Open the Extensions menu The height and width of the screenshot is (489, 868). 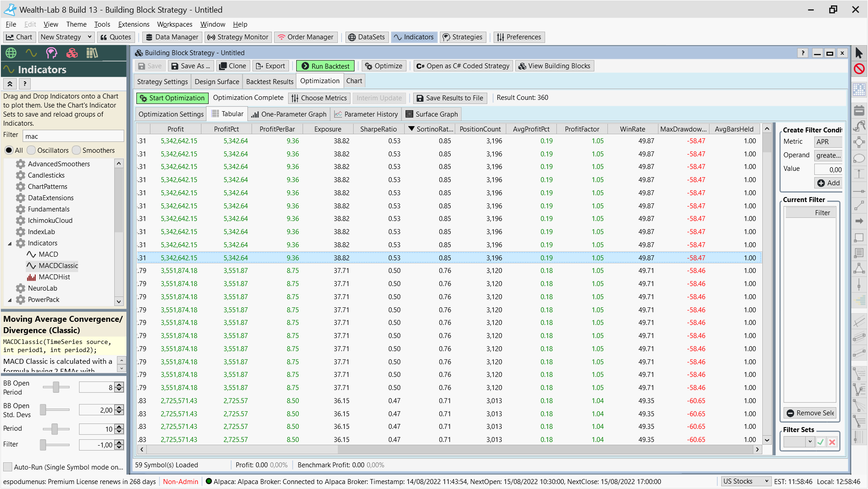(x=134, y=24)
